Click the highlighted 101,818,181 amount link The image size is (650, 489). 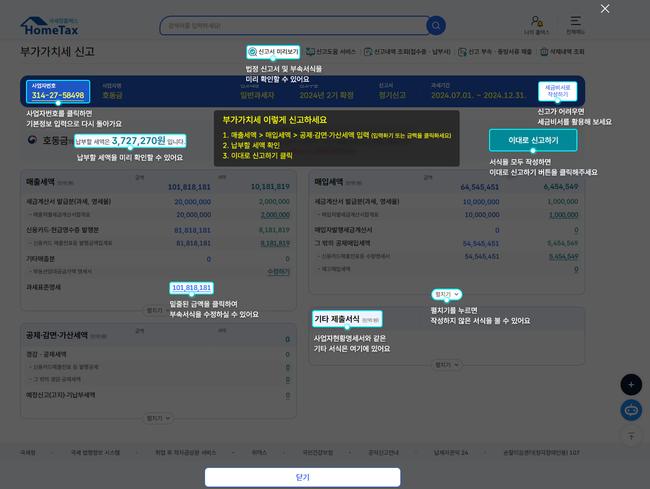(x=191, y=288)
